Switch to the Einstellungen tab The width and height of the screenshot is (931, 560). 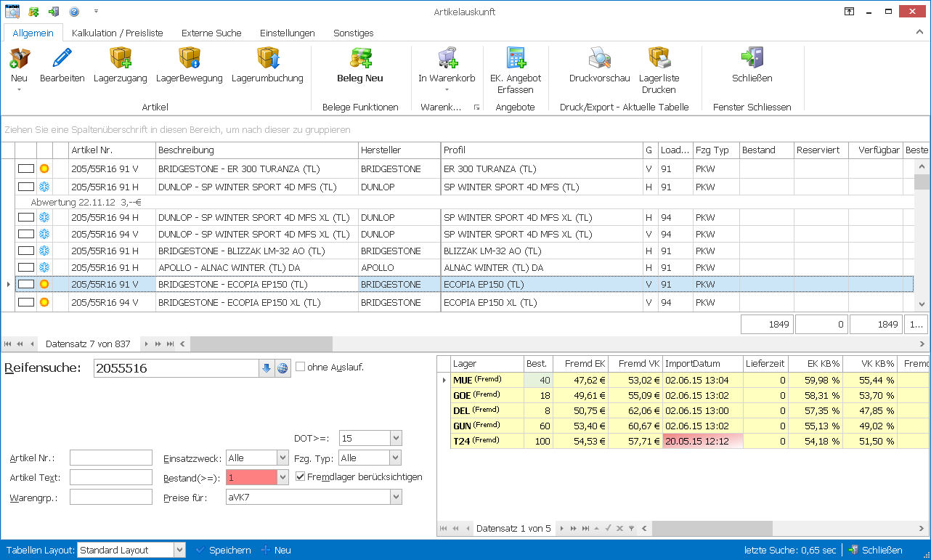[x=287, y=33]
